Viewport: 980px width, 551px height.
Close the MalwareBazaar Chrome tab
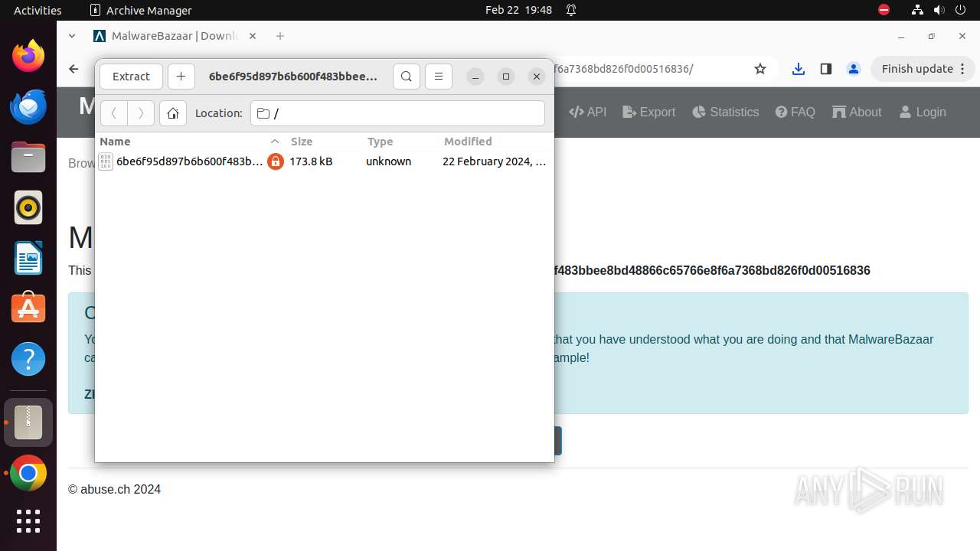[253, 36]
